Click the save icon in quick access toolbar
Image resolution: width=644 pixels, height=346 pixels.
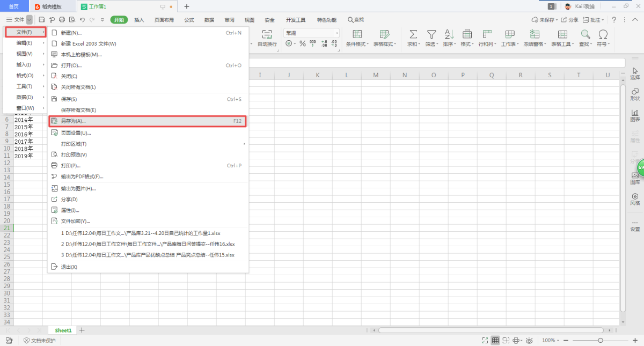pos(42,20)
